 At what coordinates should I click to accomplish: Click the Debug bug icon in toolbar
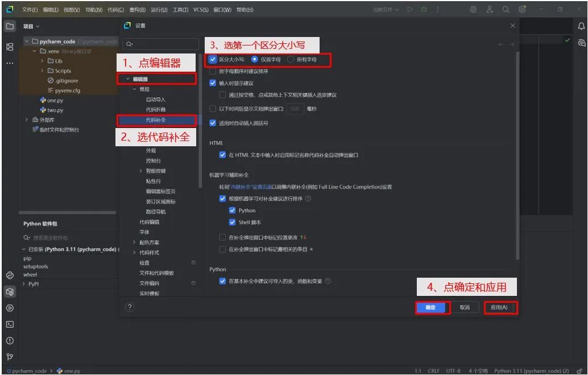424,9
